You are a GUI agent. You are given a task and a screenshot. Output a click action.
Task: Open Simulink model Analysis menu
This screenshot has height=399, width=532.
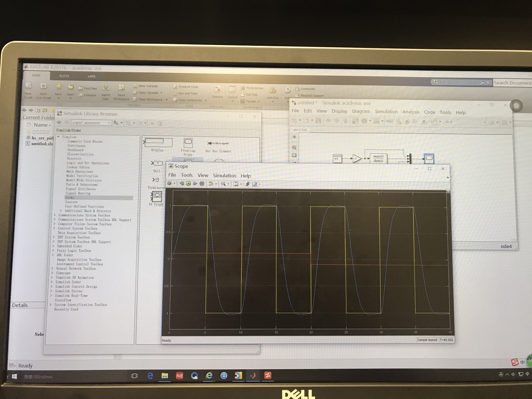pos(411,112)
